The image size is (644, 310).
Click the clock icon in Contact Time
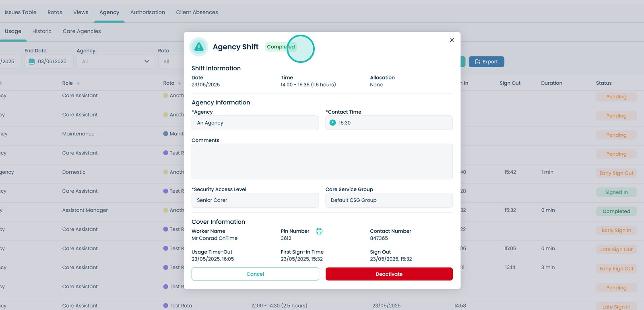332,123
